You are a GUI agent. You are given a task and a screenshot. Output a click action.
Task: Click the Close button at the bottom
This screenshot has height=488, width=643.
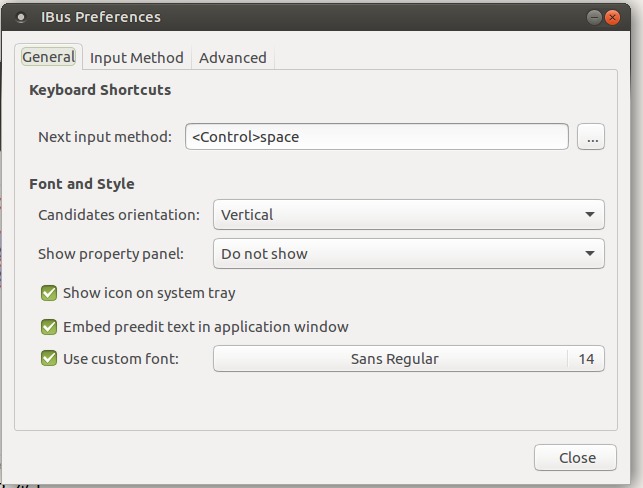click(x=575, y=457)
